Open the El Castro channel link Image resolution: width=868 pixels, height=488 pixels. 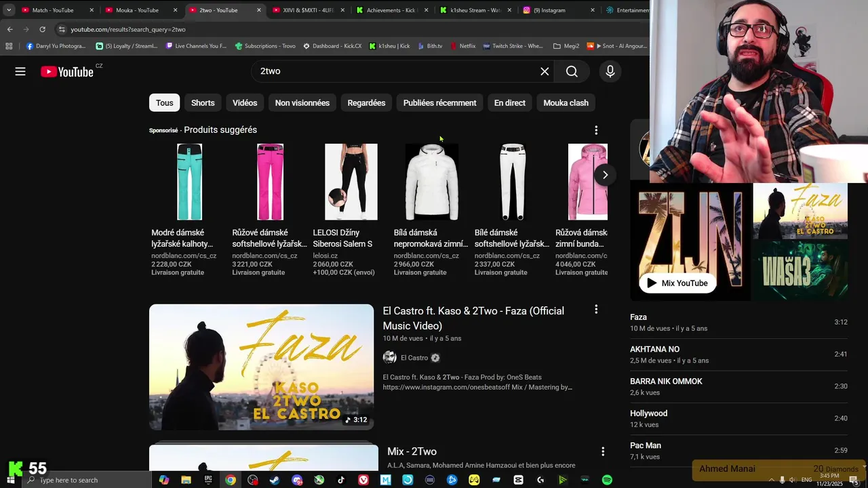pyautogui.click(x=414, y=358)
